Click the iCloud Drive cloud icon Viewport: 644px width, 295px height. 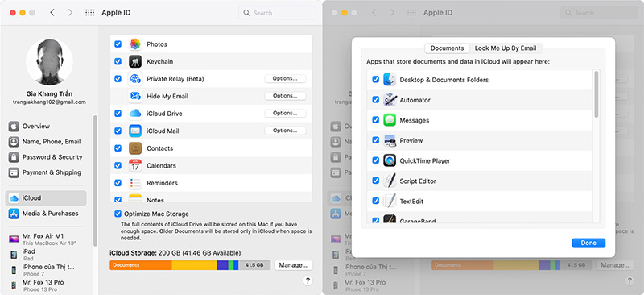pyautogui.click(x=135, y=113)
